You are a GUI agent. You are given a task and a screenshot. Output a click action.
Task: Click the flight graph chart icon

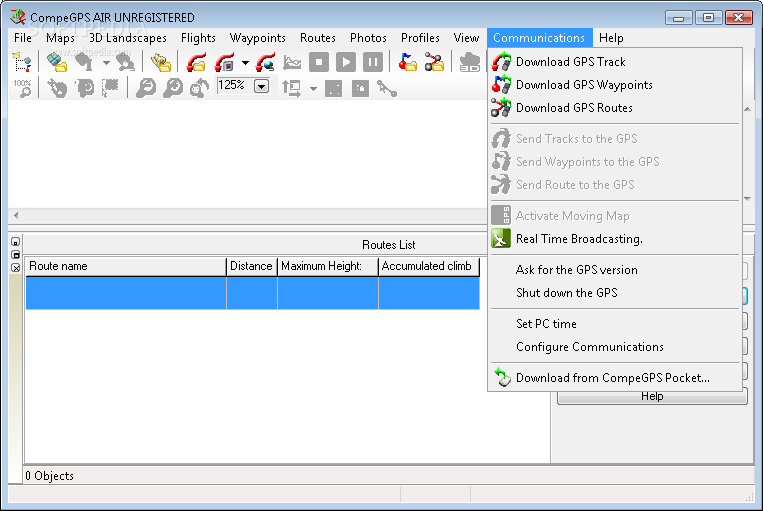[x=292, y=62]
